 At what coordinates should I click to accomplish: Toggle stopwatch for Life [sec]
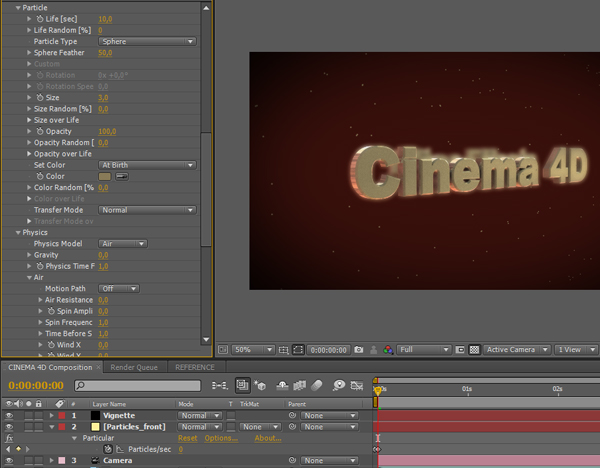click(x=40, y=19)
